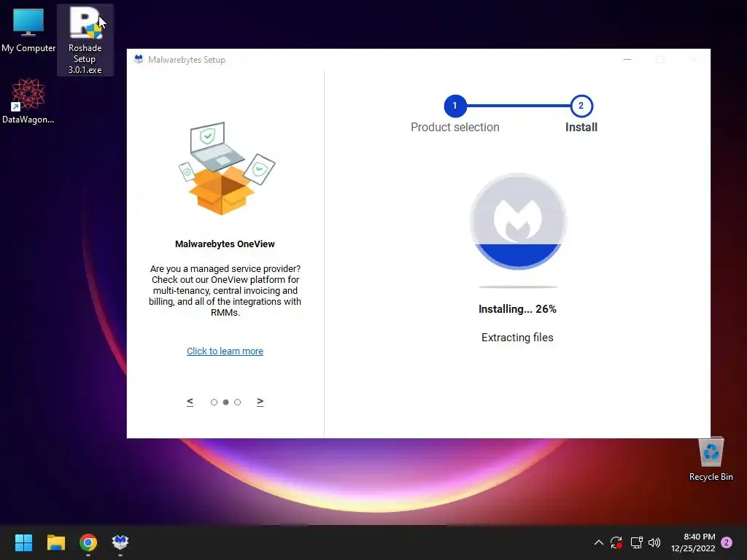
Task: Open the DataWagon desktop shortcut
Action: coord(28,101)
